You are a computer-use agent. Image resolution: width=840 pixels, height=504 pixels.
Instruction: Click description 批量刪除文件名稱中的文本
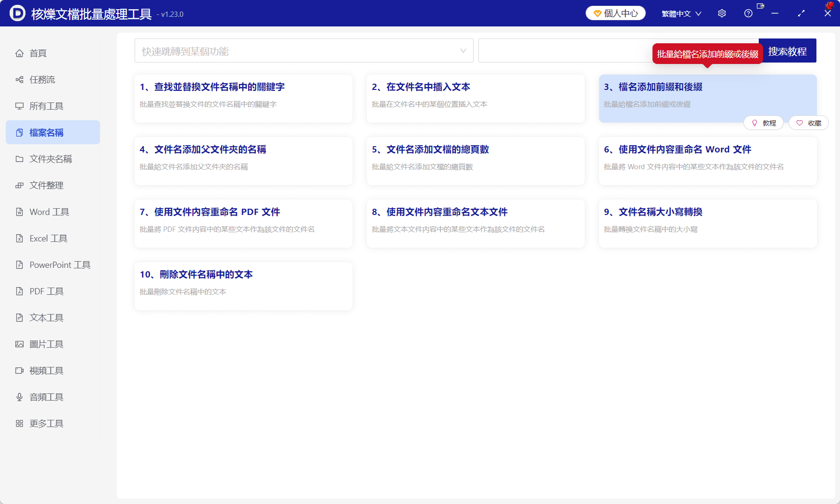coord(183,292)
